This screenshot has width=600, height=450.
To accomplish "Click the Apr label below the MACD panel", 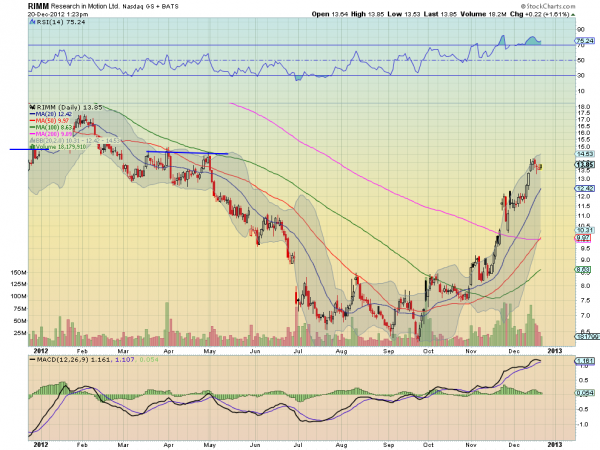I will (x=169, y=445).
